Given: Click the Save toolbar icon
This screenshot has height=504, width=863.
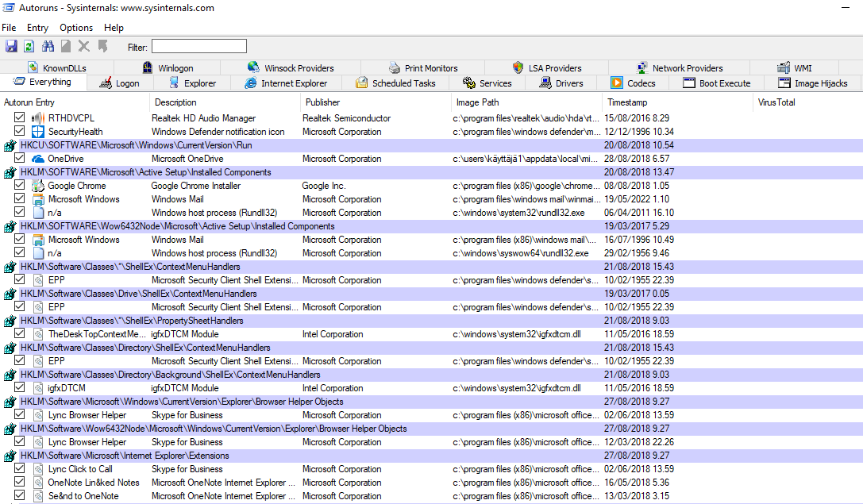Looking at the screenshot, I should tap(11, 46).
